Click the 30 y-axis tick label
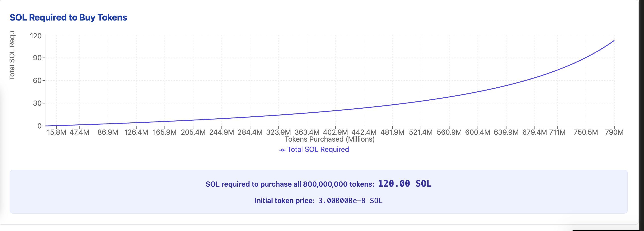The image size is (644, 231). [x=37, y=103]
